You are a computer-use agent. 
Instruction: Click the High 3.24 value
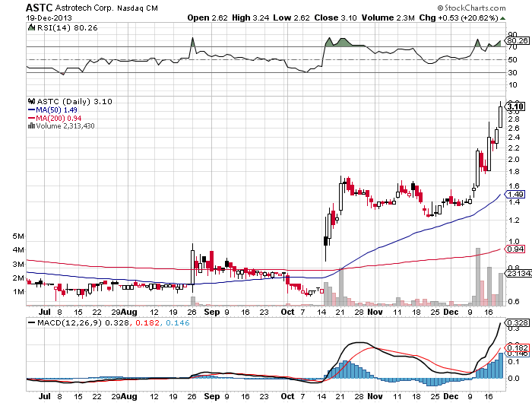[x=250, y=17]
